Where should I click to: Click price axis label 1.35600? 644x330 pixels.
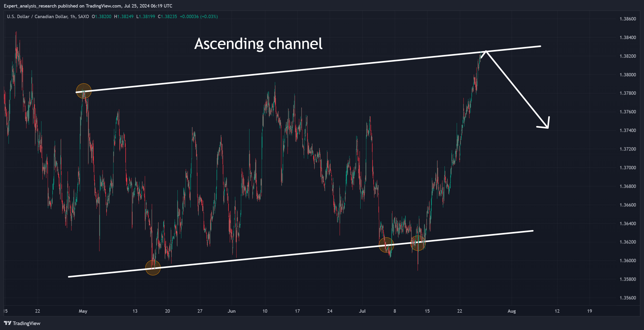pos(628,298)
